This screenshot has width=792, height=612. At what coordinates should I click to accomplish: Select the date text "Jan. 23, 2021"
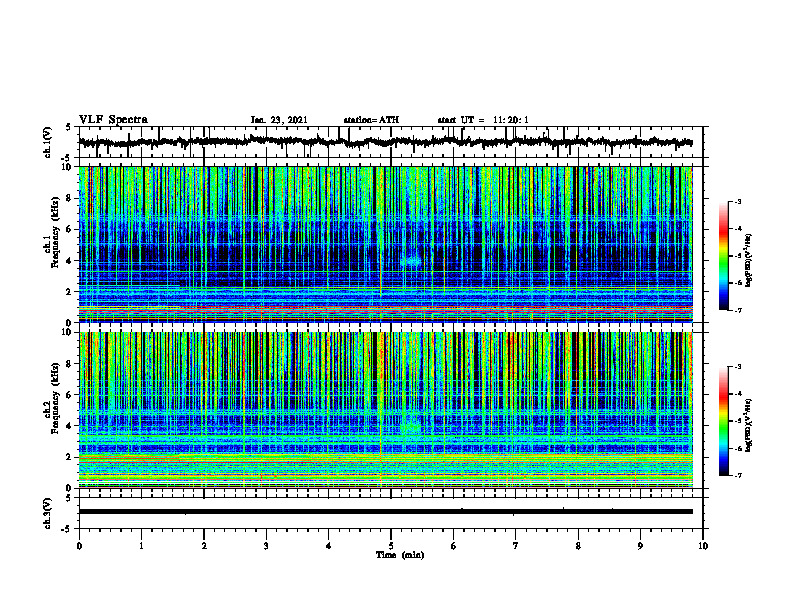pyautogui.click(x=279, y=120)
